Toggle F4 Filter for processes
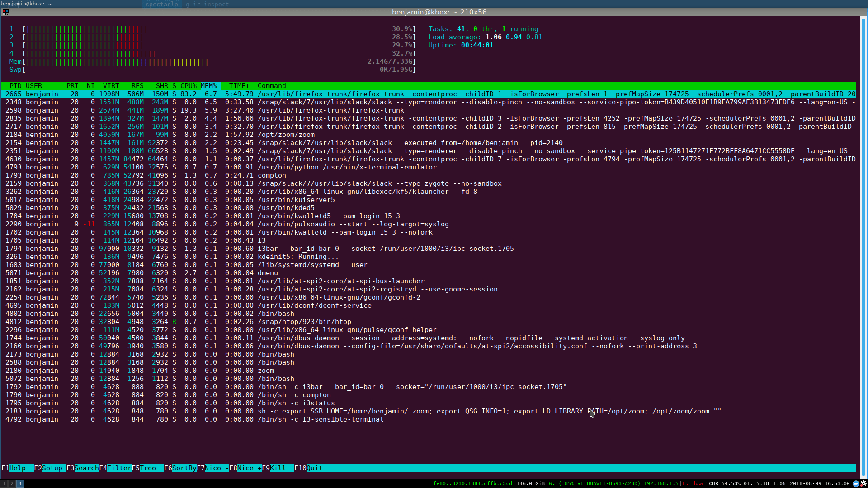This screenshot has height=488, width=868. [x=118, y=468]
